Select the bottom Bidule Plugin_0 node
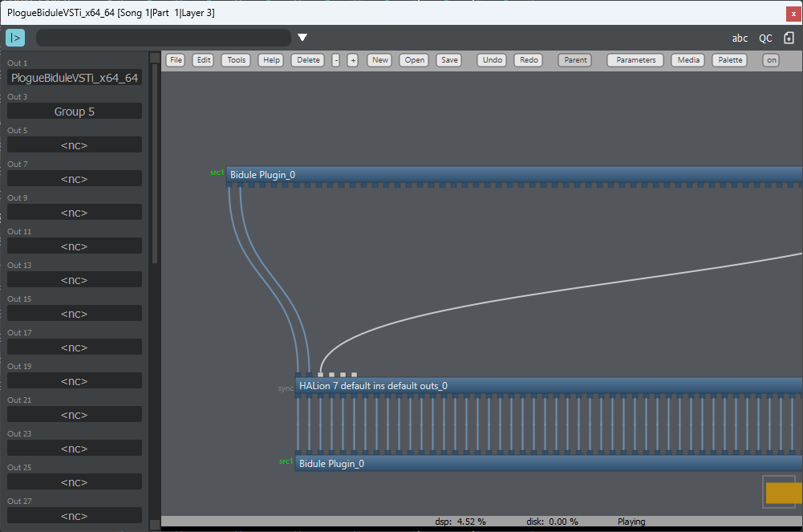The width and height of the screenshot is (803, 532). (549, 463)
